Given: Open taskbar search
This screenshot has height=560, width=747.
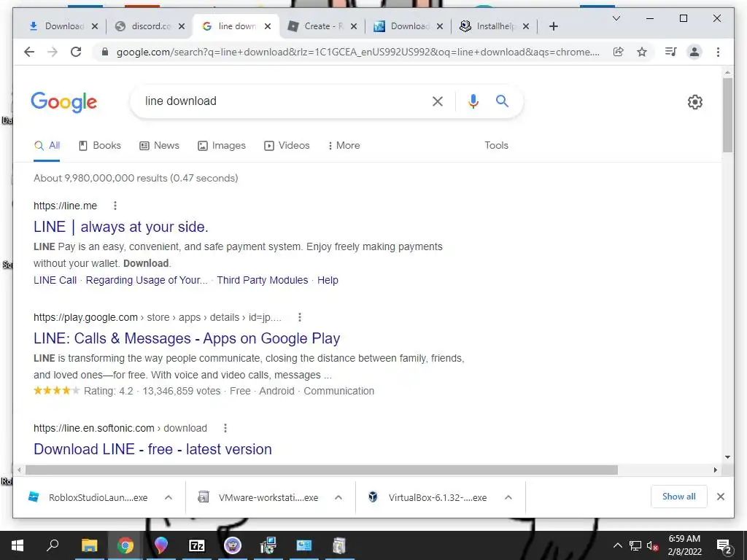Looking at the screenshot, I should (53, 545).
